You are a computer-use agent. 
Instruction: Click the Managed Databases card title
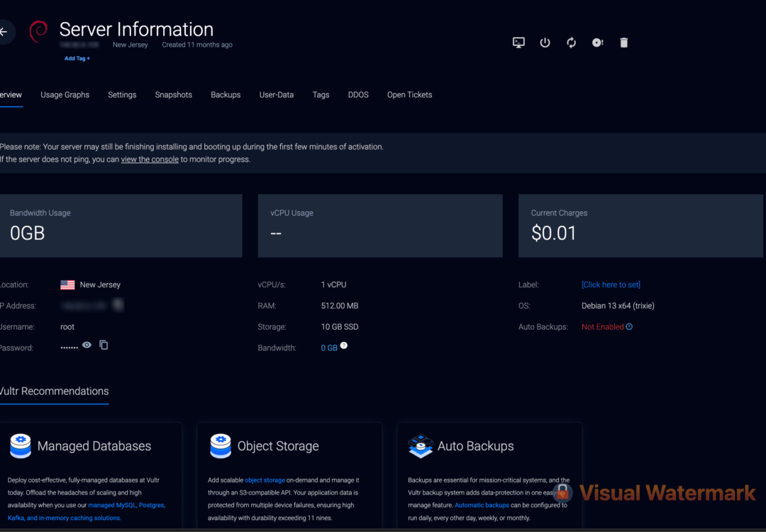coord(94,446)
